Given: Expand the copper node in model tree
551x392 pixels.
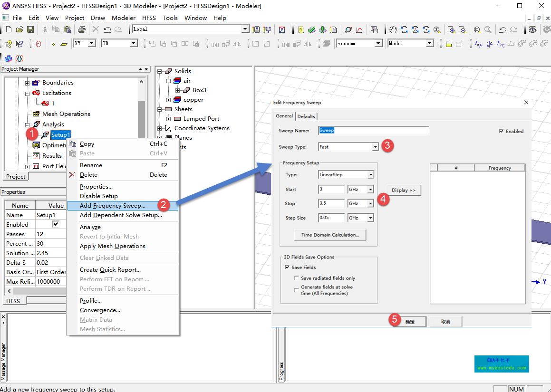Looking at the screenshot, I should pos(169,100).
